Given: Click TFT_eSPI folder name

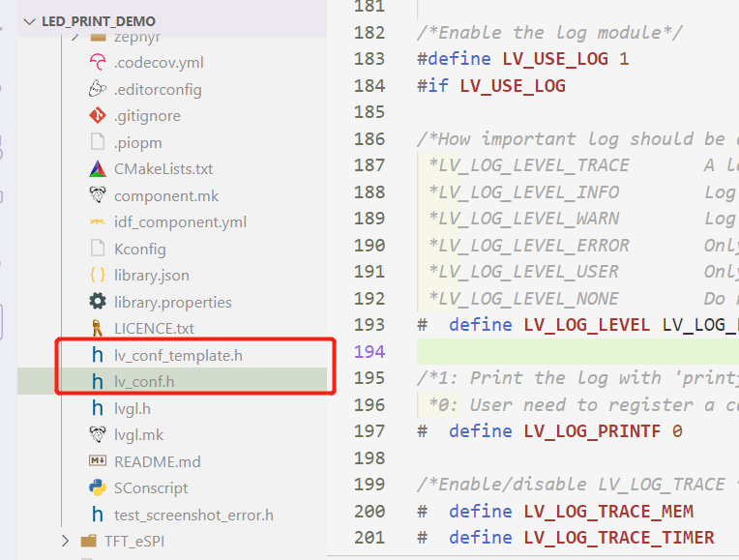Looking at the screenshot, I should [134, 542].
